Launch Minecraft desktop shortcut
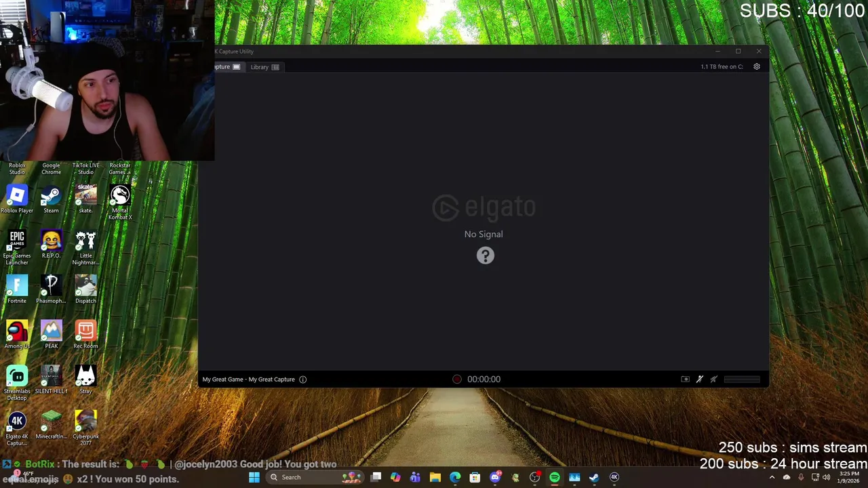 pos(51,426)
